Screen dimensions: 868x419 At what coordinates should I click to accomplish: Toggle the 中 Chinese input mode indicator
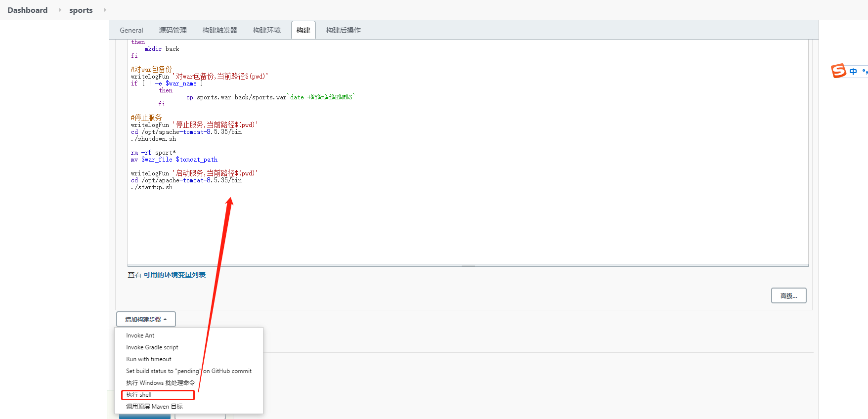coord(853,72)
